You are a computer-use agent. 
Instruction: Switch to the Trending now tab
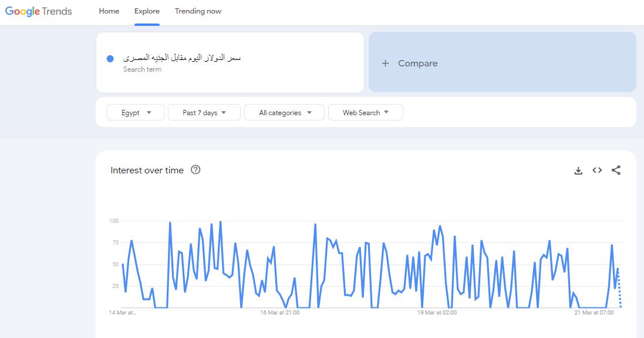click(198, 11)
